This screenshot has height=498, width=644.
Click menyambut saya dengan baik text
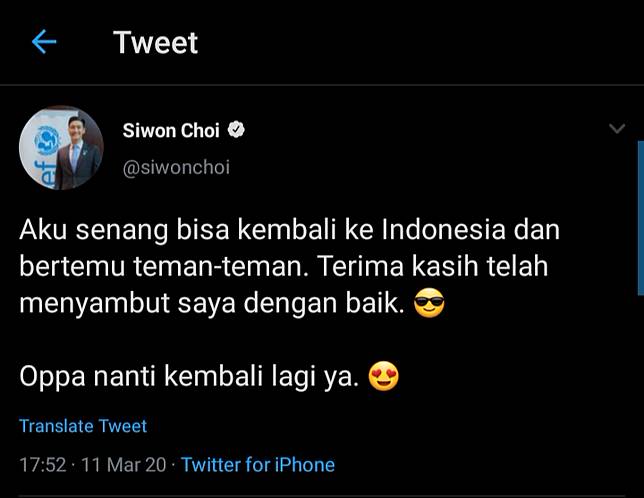click(212, 304)
